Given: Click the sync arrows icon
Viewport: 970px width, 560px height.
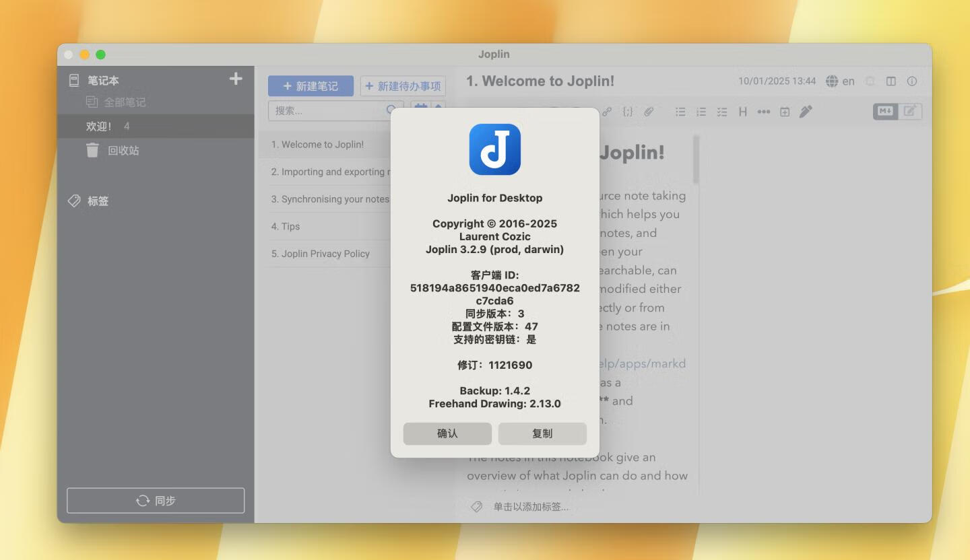Looking at the screenshot, I should 143,501.
